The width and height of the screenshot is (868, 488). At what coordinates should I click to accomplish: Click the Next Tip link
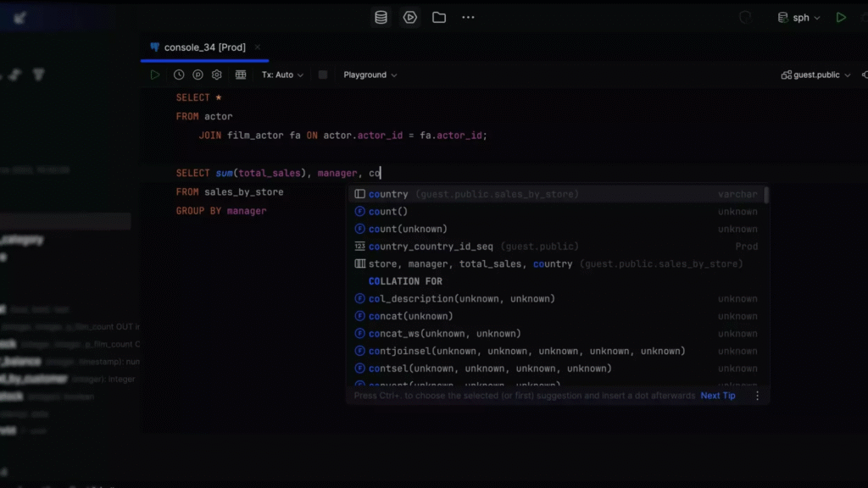click(x=718, y=396)
